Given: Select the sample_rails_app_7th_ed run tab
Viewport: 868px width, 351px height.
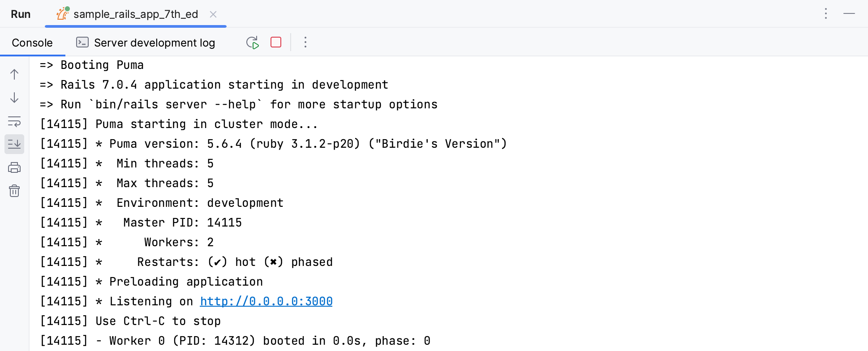Looking at the screenshot, I should 135,14.
